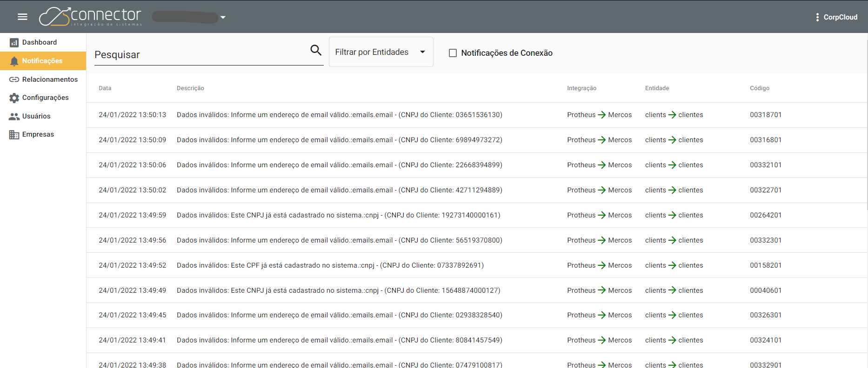Click code 00318701
The image size is (868, 368).
coord(766,115)
